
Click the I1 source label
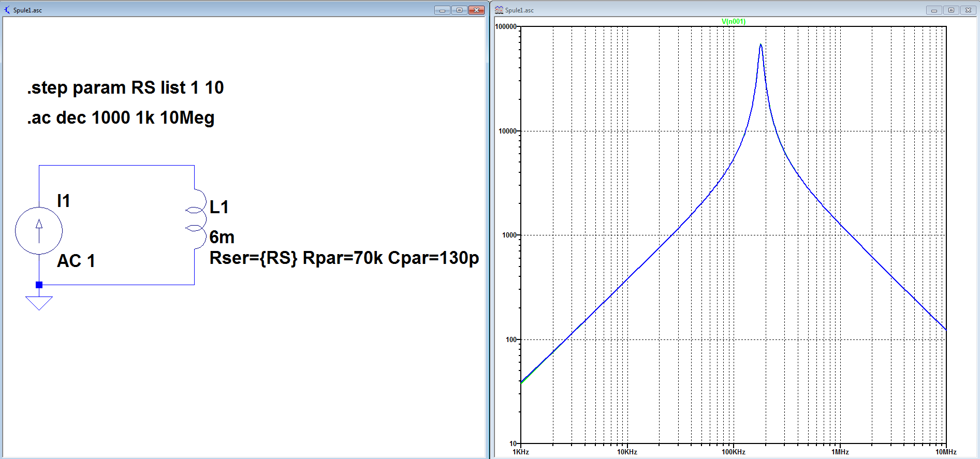(x=63, y=201)
